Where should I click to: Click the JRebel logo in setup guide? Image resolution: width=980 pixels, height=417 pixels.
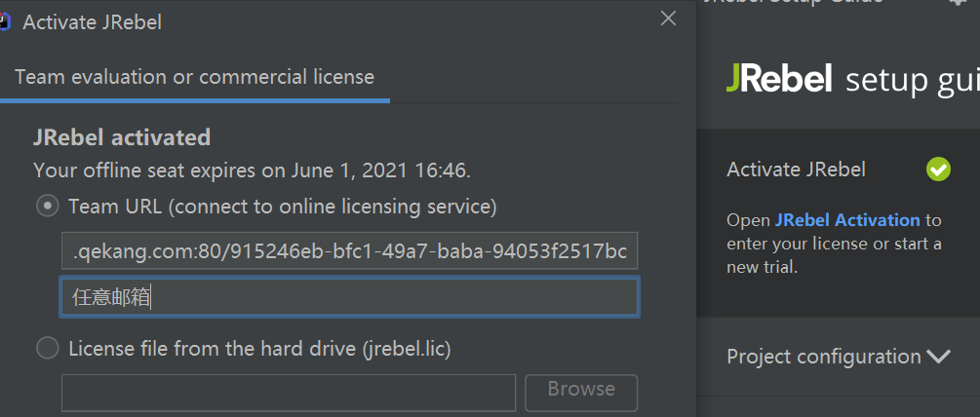[779, 79]
